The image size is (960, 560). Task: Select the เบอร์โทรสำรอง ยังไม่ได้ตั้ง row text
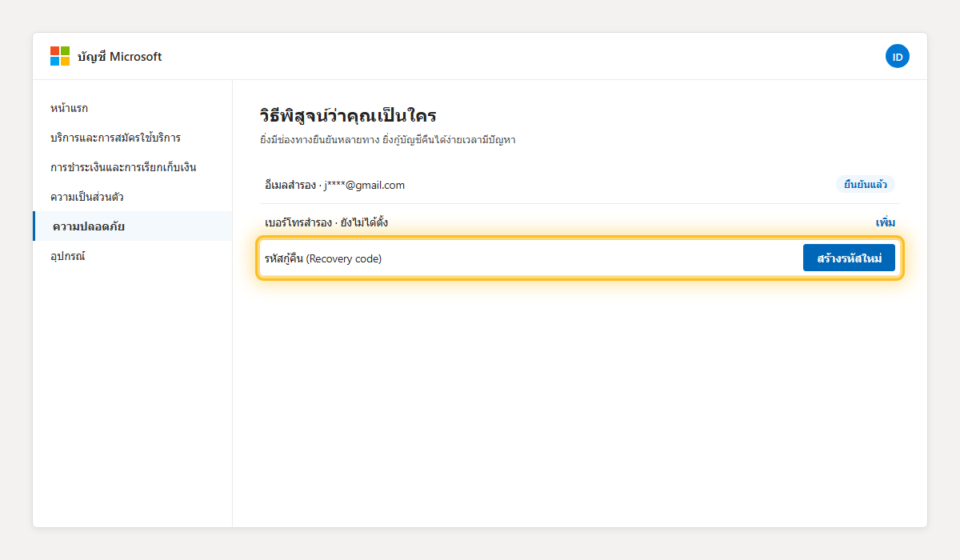pos(326,222)
